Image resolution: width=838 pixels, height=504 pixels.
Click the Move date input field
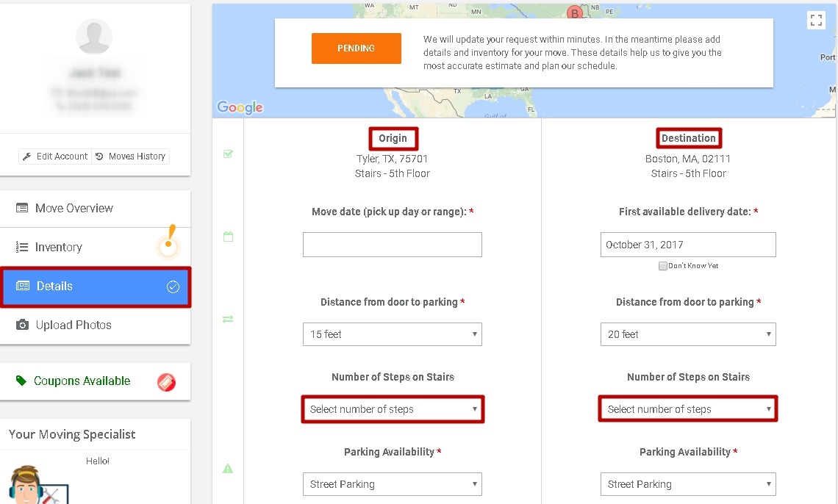coord(393,245)
